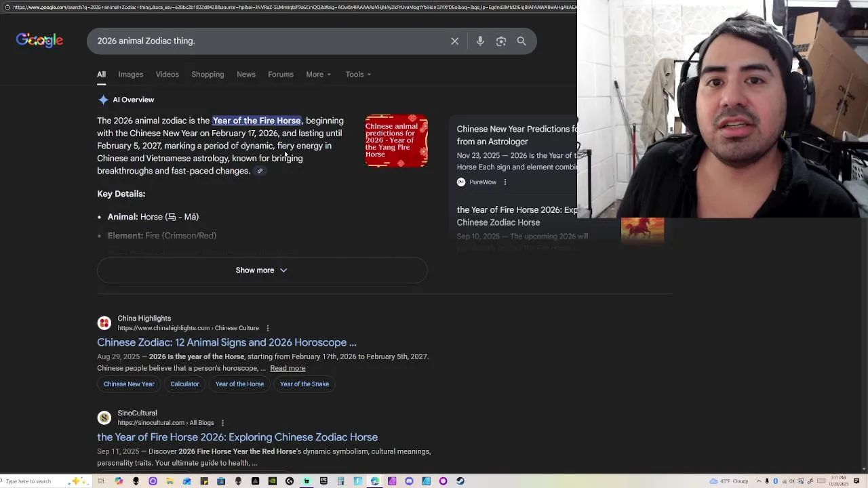868x488 pixels.
Task: Click the Animal: Horse bullet line
Action: 153,217
